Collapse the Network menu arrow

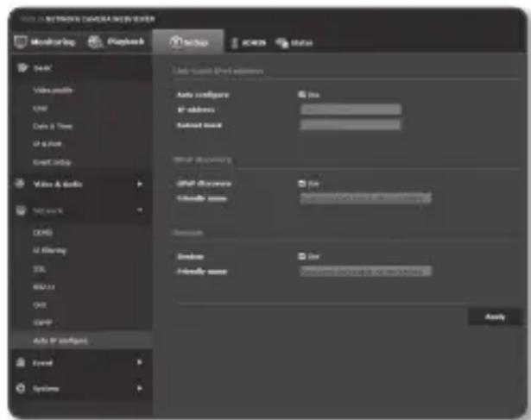pyautogui.click(x=139, y=210)
